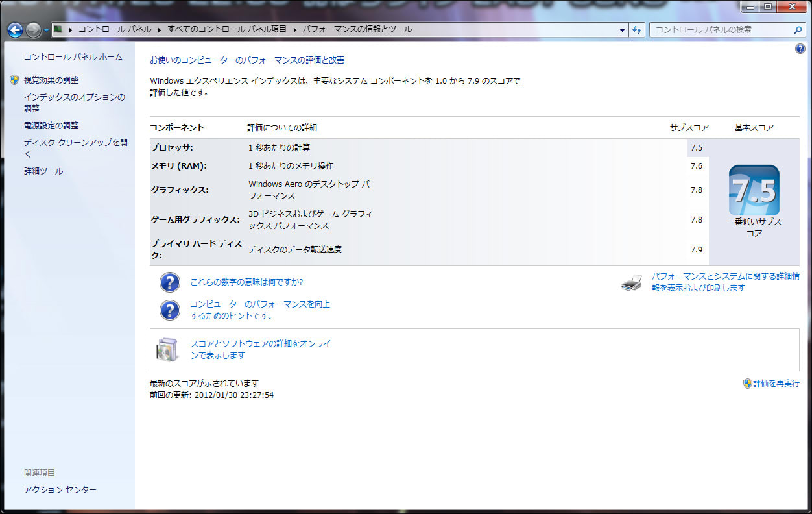Click the グラフィックス: row label

pyautogui.click(x=180, y=190)
